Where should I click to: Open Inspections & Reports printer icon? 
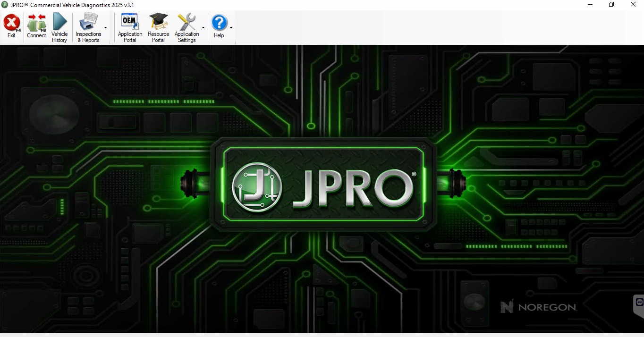click(x=88, y=23)
